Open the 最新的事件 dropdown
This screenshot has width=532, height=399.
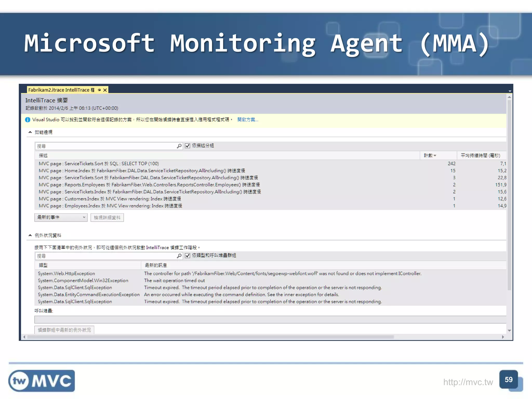[x=61, y=217]
